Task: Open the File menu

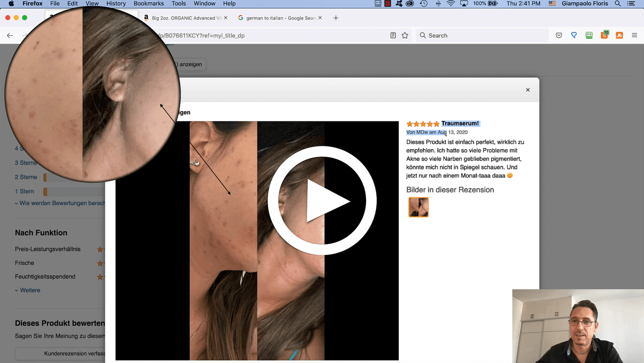Action: point(55,4)
